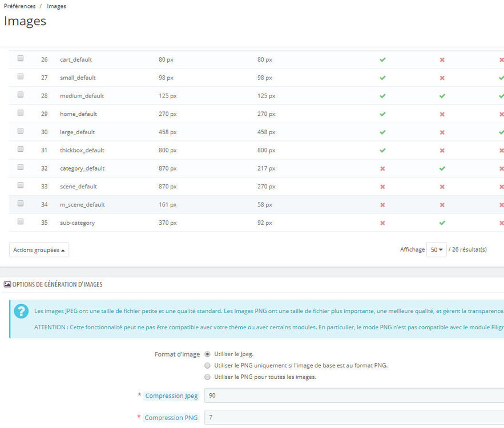The width and height of the screenshot is (504, 428).
Task: Click the Compression PNG label
Action: pyautogui.click(x=171, y=418)
